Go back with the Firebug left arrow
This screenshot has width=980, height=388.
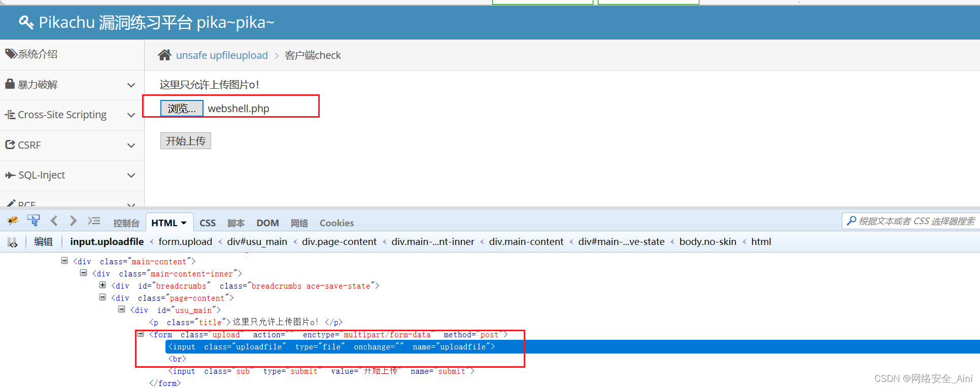pyautogui.click(x=54, y=221)
